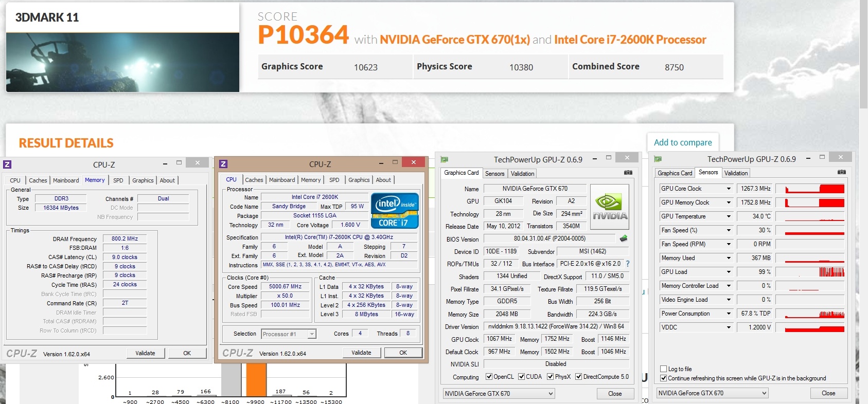
Task: Click the orange bar in the score chart
Action: pos(256,380)
